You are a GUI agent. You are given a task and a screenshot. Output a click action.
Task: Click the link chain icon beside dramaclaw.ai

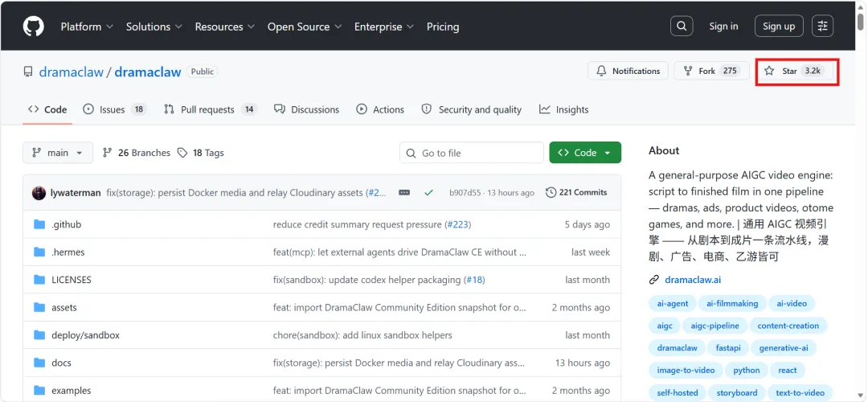click(x=653, y=280)
